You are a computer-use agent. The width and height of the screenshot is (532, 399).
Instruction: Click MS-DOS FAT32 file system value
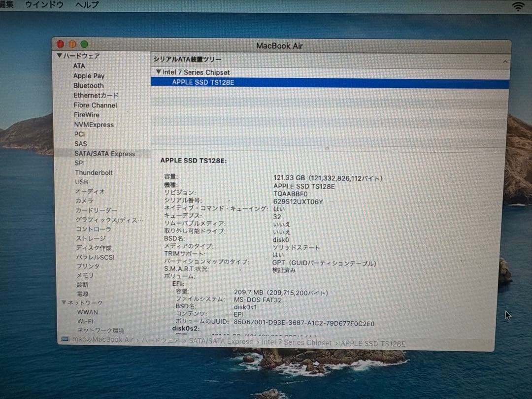(258, 299)
